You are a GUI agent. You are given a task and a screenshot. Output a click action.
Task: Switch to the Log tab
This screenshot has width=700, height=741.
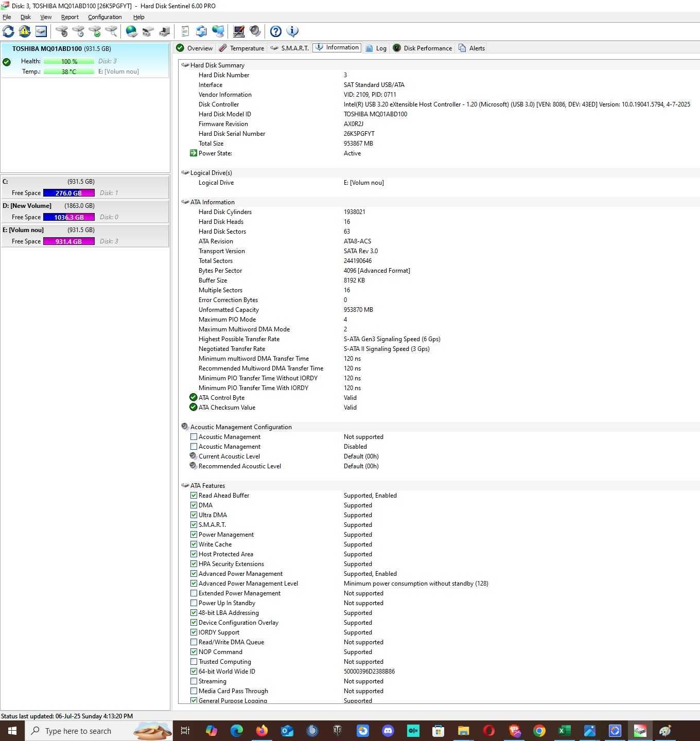[376, 48]
